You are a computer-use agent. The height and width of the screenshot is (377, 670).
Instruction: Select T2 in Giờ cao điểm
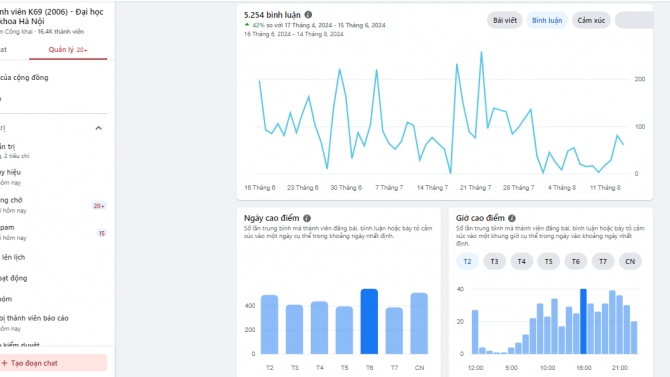click(x=467, y=262)
